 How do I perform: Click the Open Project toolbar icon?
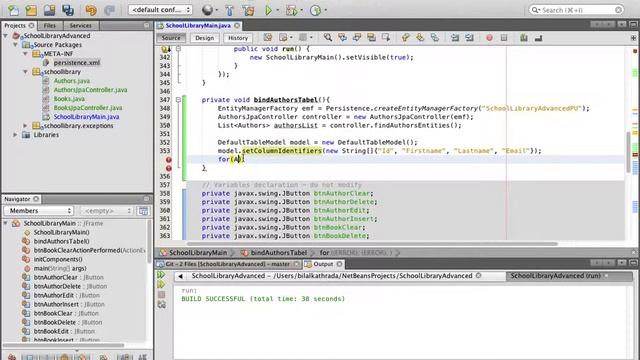pos(49,10)
